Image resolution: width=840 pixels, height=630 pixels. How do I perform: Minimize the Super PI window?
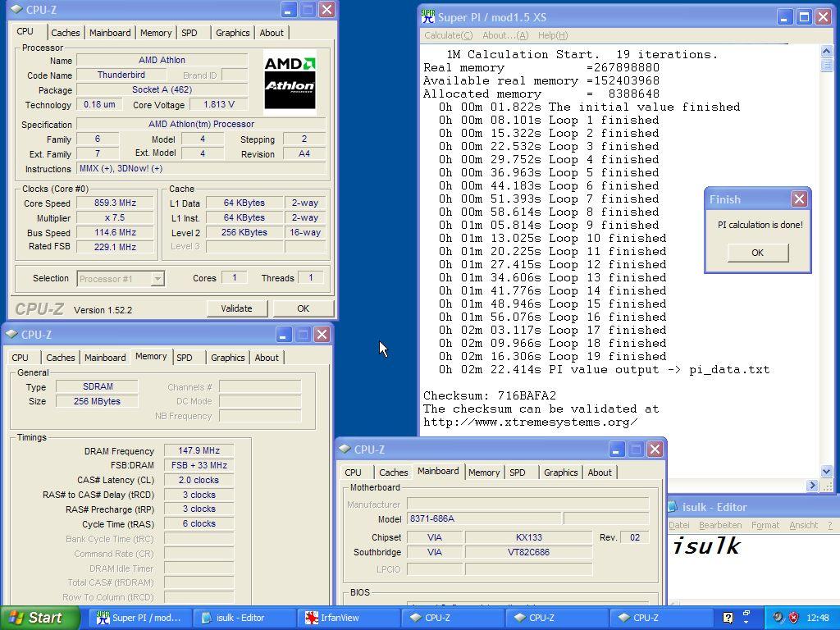click(x=783, y=17)
